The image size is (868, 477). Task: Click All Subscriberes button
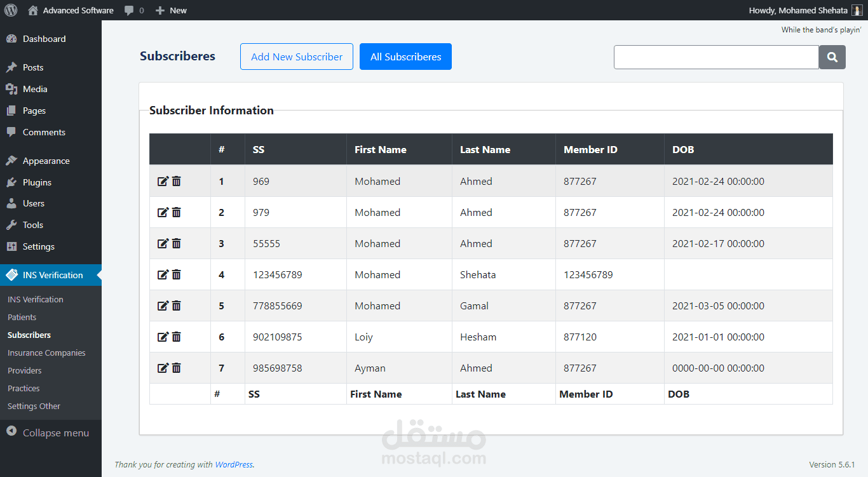405,57
